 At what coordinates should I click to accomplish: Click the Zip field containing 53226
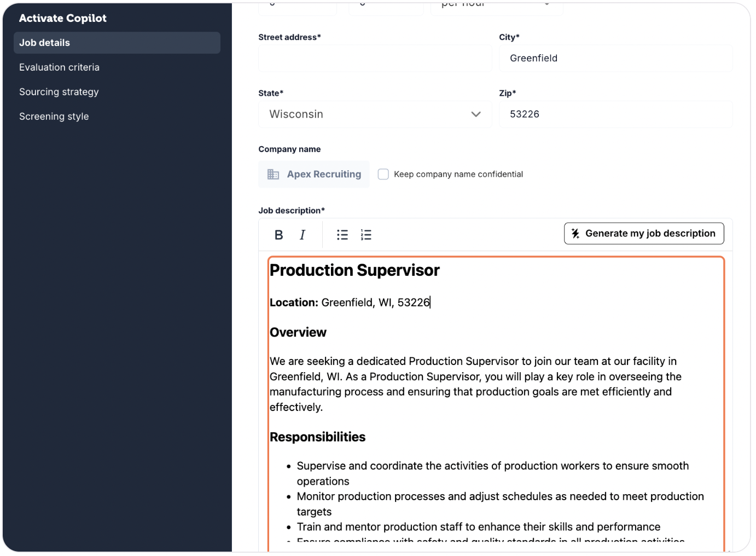click(616, 114)
